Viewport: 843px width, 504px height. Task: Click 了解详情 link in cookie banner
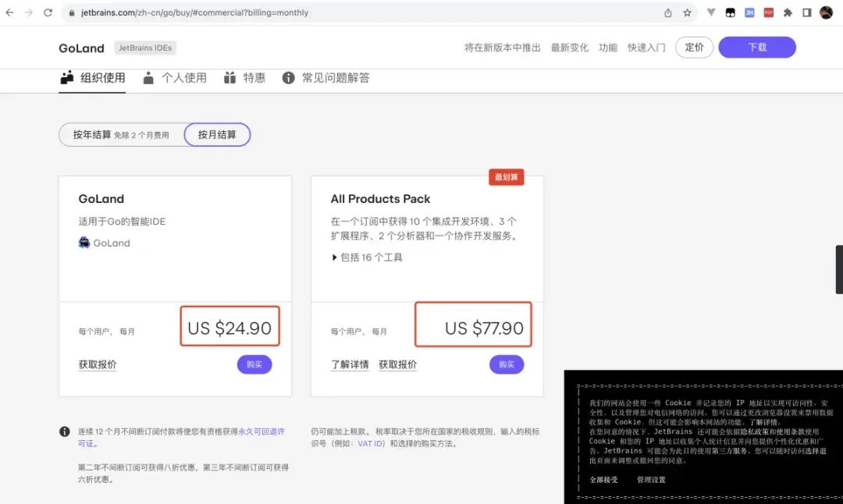(x=764, y=422)
